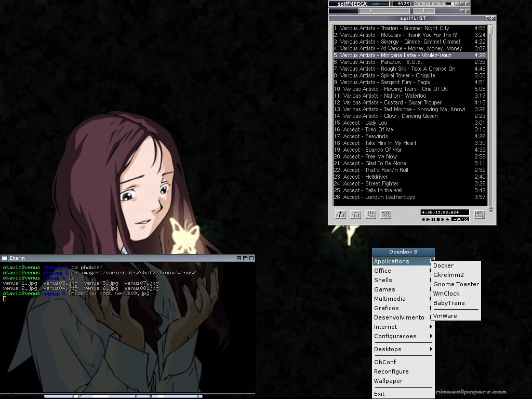Click Exit in the Openbox menu
This screenshot has width=532, height=399.
(x=403, y=394)
